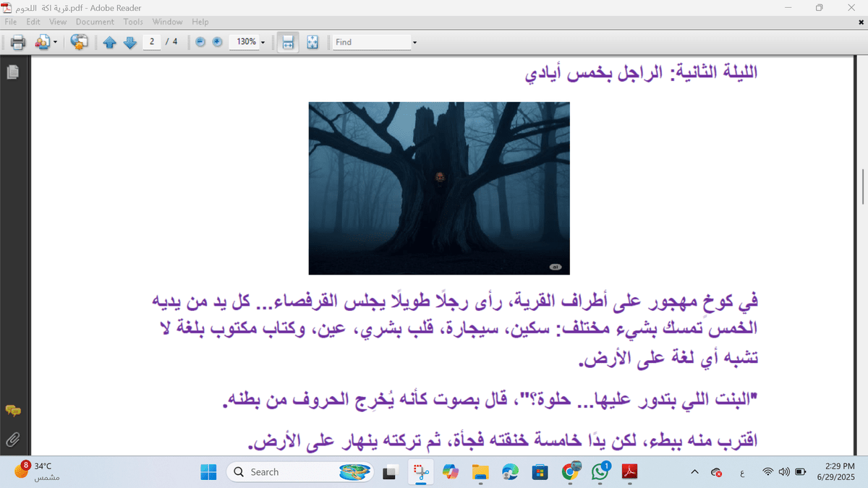Expand the email/share options arrow
The width and height of the screenshot is (868, 488).
(x=54, y=42)
